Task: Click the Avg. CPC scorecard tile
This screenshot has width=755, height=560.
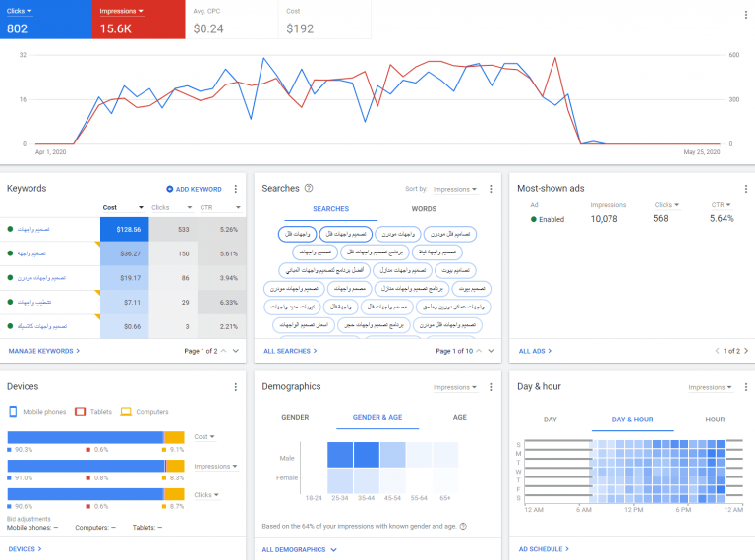Action: tap(231, 20)
